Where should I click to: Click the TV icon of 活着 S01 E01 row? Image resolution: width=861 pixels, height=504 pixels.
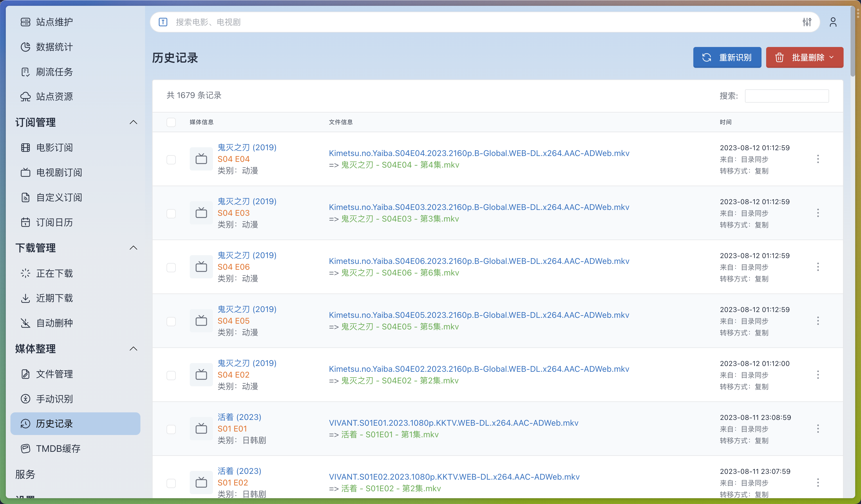pyautogui.click(x=201, y=429)
